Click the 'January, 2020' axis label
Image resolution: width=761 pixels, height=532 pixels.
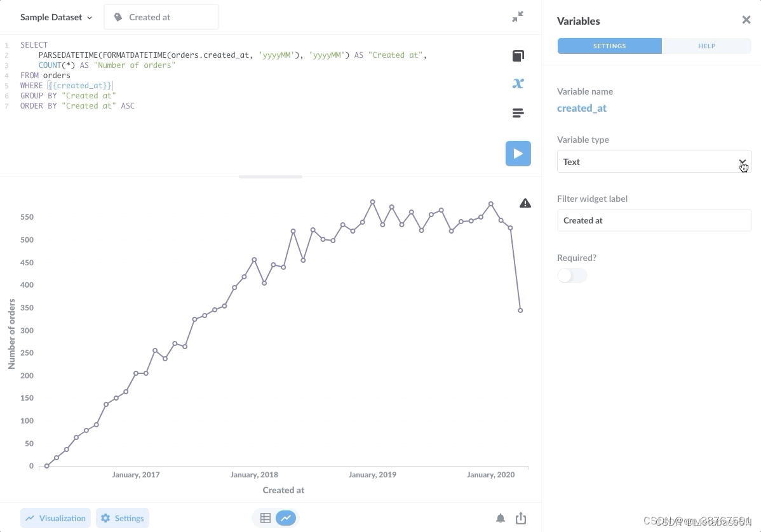(x=490, y=475)
